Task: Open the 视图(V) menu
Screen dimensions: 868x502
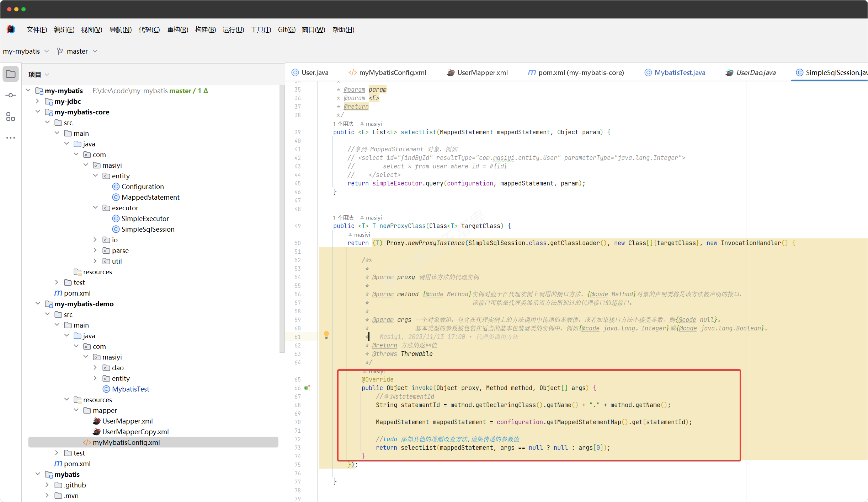Action: [x=91, y=29]
